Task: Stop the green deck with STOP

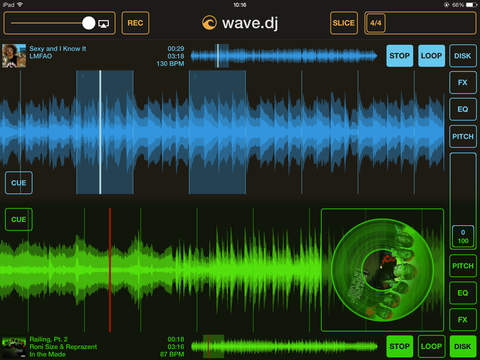Action: 400,347
